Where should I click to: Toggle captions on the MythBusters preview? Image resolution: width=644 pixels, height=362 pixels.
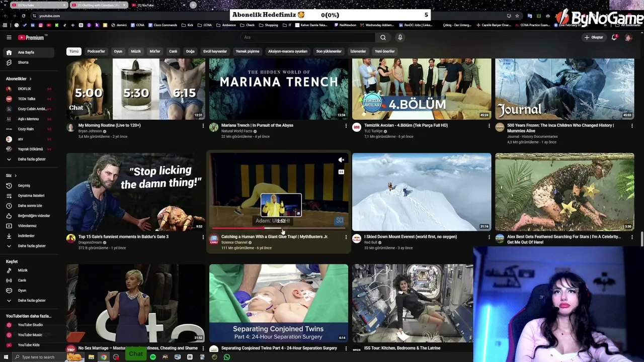341,172
